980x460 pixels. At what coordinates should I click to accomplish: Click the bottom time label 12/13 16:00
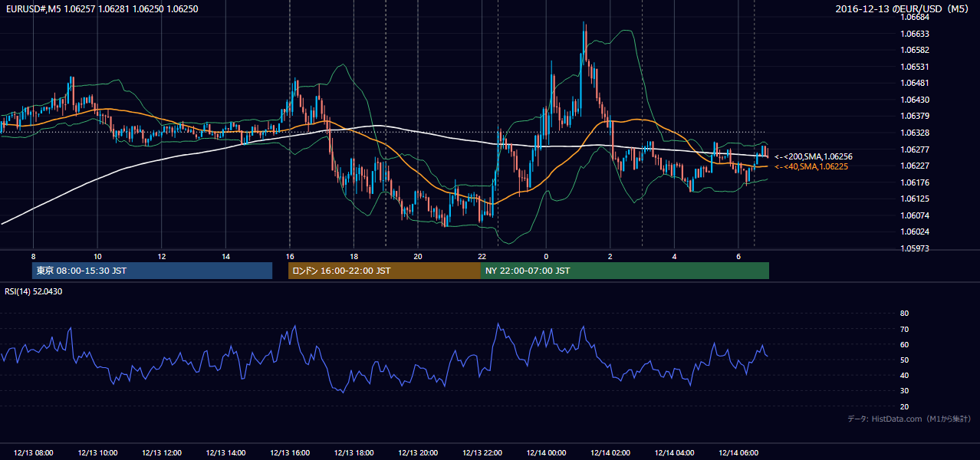point(290,453)
